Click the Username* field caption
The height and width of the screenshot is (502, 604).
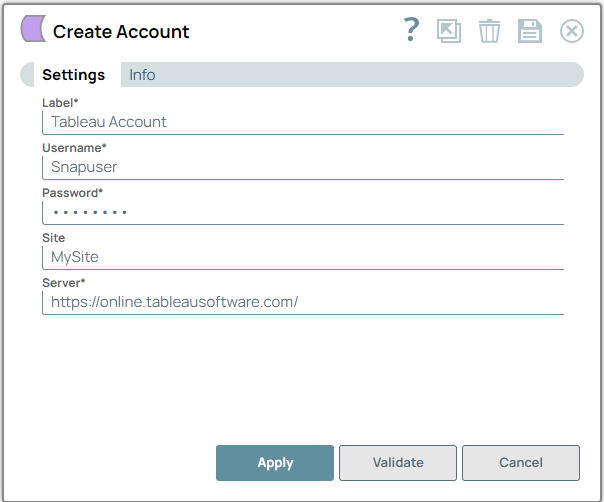[74, 148]
